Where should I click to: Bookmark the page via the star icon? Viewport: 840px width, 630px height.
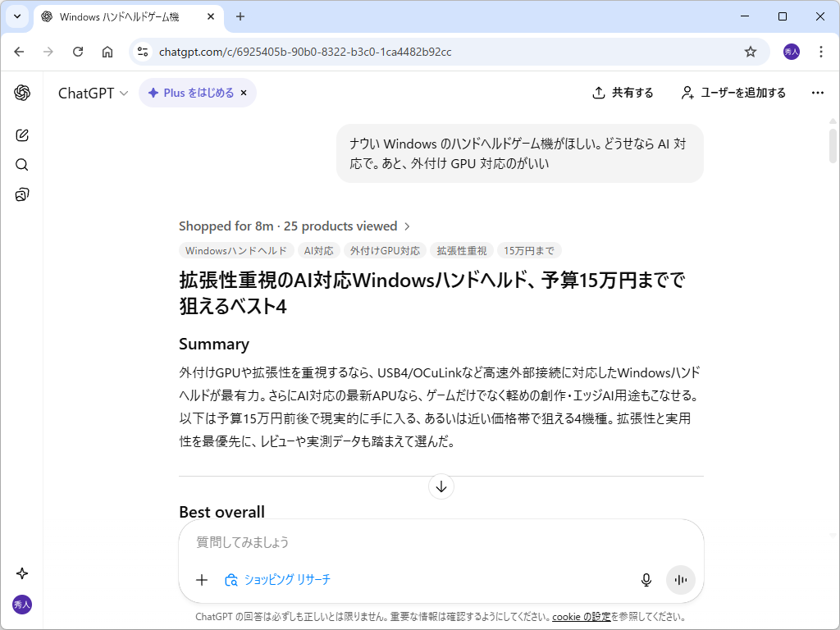tap(750, 51)
